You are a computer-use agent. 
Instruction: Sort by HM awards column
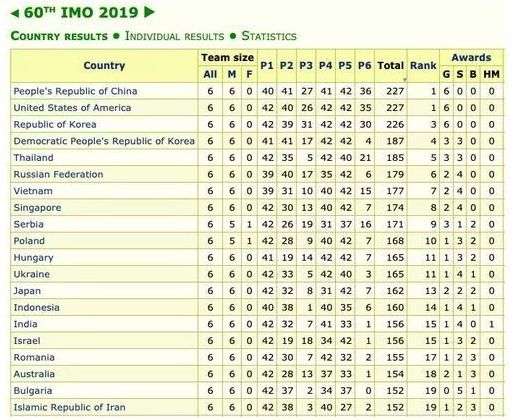coord(491,74)
